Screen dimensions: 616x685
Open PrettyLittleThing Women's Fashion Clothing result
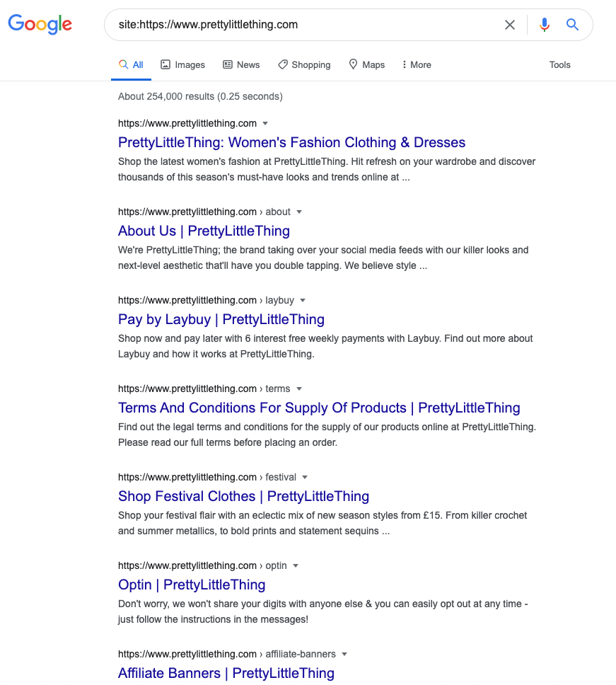tap(291, 142)
